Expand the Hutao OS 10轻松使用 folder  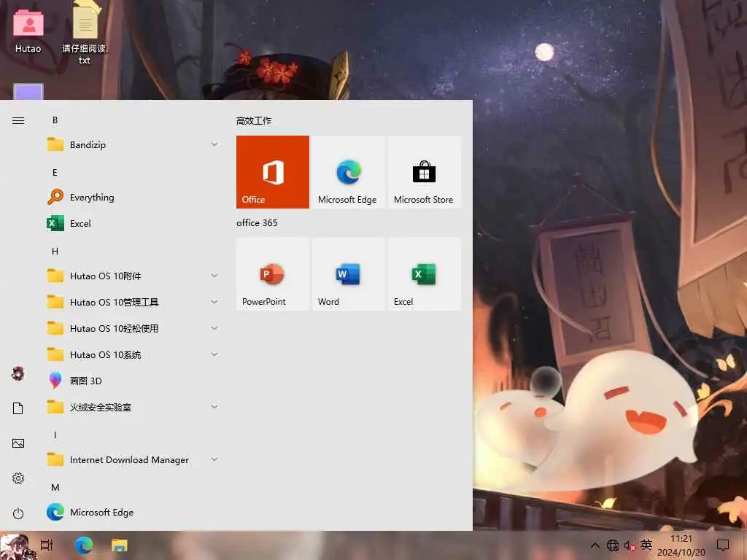pyautogui.click(x=133, y=328)
